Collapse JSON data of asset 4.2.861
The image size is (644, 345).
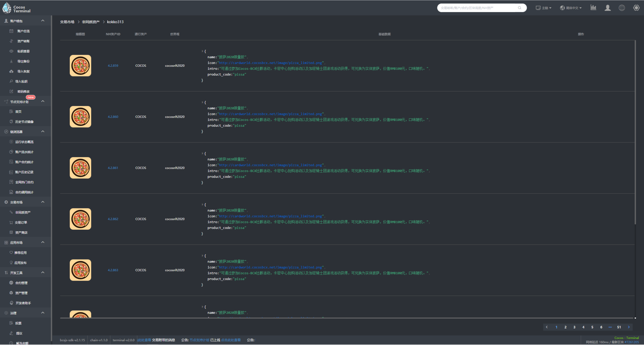coord(203,154)
